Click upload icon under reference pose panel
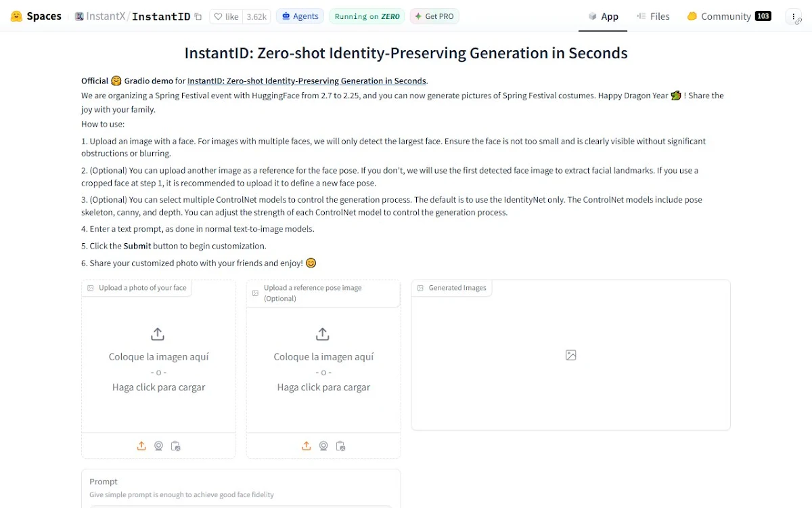The width and height of the screenshot is (812, 508). tap(307, 446)
